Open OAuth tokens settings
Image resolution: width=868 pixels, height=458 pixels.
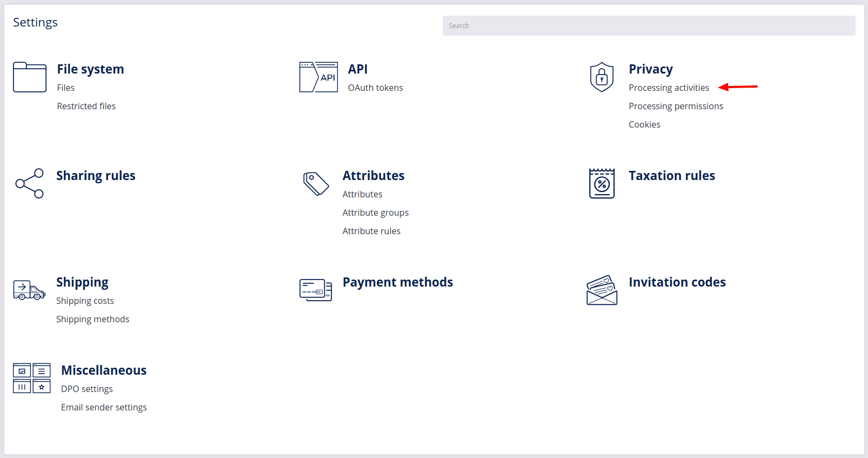(376, 88)
